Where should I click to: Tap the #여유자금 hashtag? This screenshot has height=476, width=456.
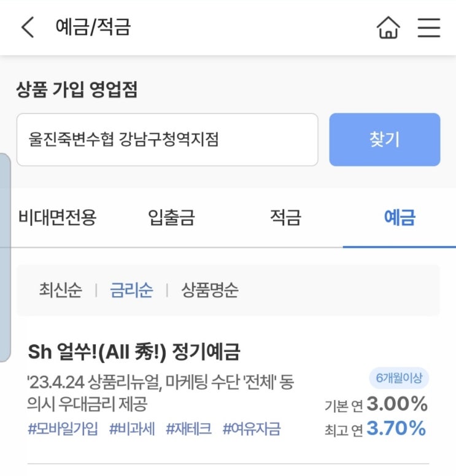coord(251,429)
